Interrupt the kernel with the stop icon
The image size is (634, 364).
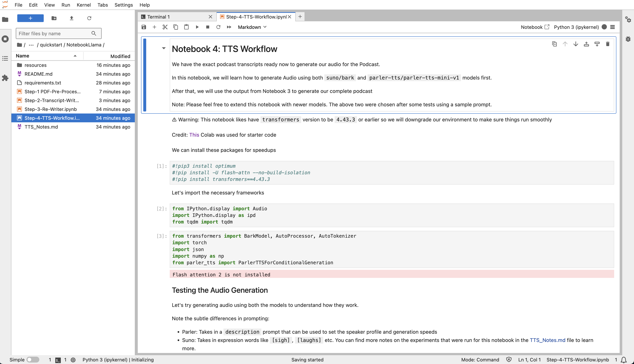(x=208, y=27)
